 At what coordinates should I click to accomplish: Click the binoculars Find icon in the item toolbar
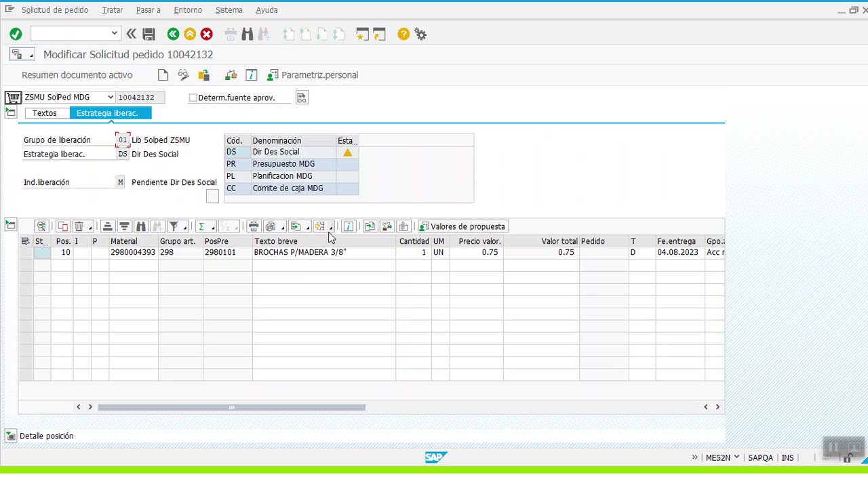[x=141, y=226]
